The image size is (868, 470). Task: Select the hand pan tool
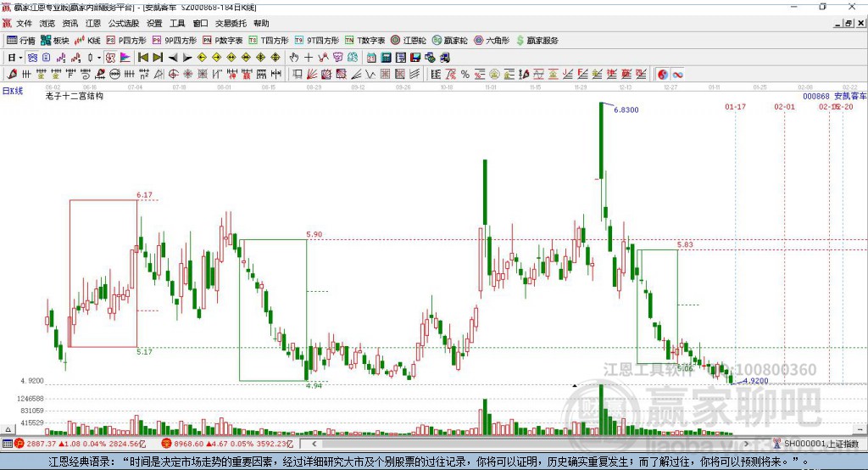[294, 57]
